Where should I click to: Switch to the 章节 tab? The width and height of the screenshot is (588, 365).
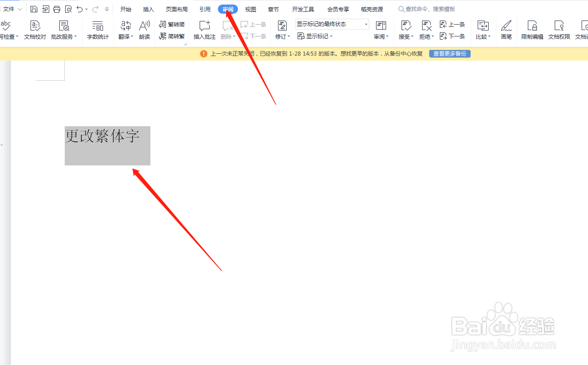point(273,9)
